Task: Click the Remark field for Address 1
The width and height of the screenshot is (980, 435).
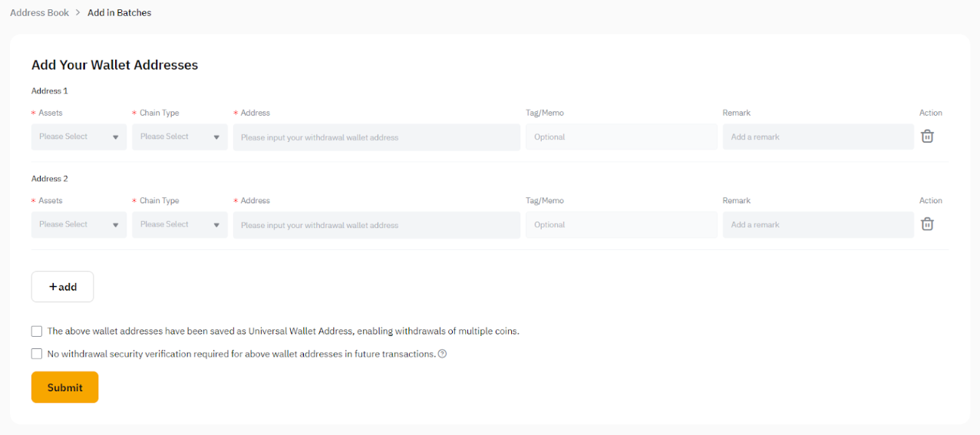Action: 817,137
